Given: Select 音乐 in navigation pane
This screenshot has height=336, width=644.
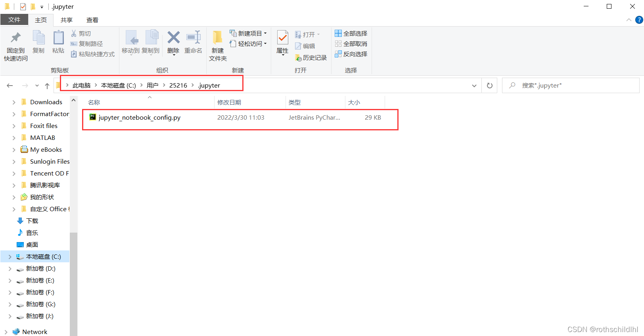Looking at the screenshot, I should coord(27,233).
